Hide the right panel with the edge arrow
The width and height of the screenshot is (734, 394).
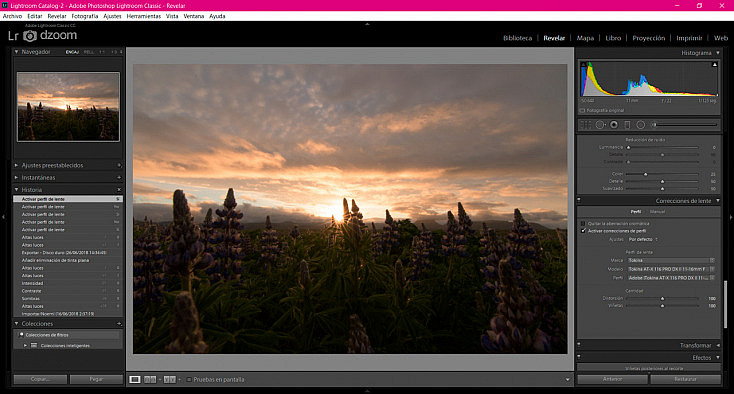730,217
